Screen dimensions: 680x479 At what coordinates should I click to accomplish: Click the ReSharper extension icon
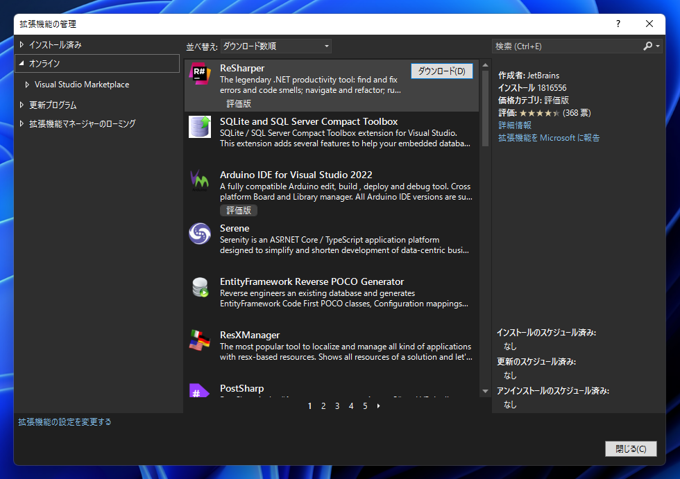[200, 74]
